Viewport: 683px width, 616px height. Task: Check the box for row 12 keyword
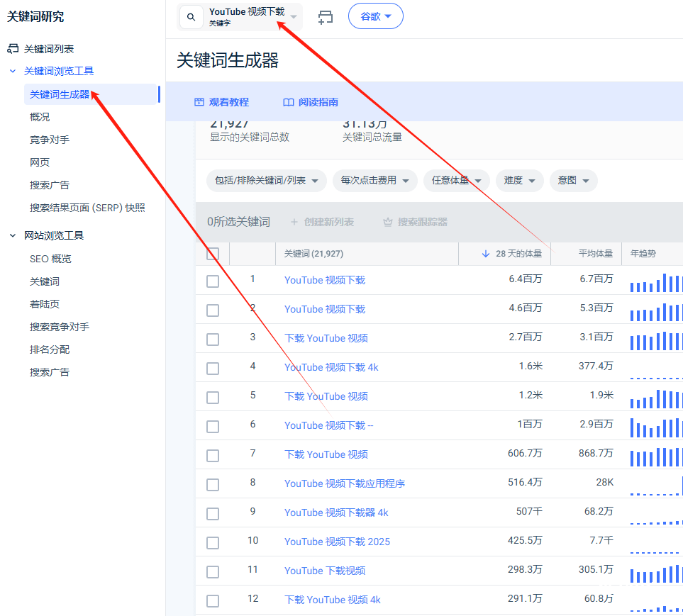213,601
